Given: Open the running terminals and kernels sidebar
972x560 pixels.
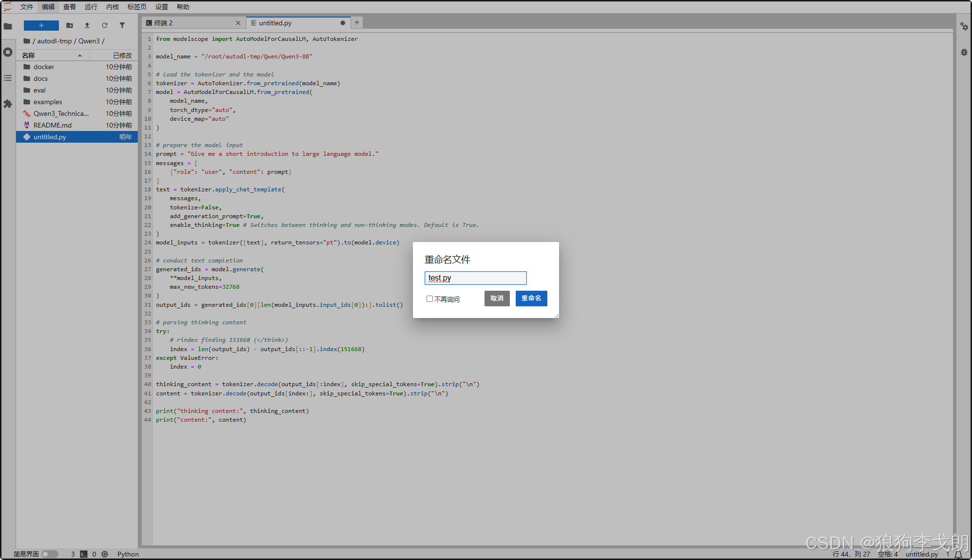Looking at the screenshot, I should tap(8, 52).
